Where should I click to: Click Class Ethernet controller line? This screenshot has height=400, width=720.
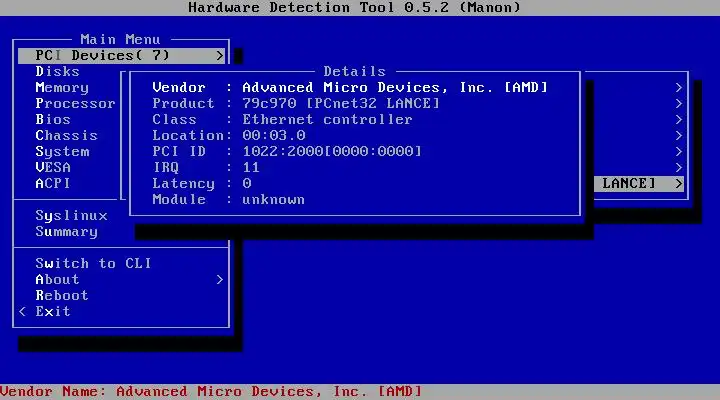click(x=282, y=119)
